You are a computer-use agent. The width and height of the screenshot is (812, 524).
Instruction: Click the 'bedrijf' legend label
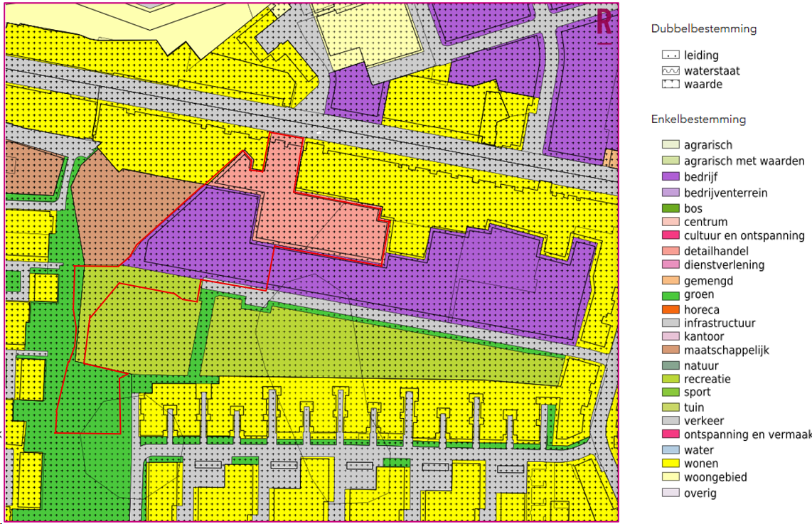(700, 177)
